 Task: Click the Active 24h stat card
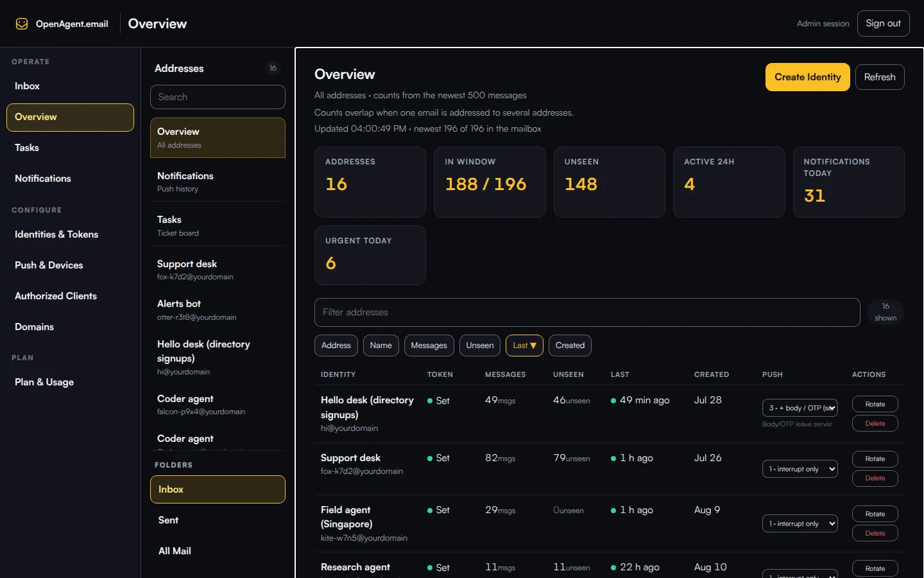729,182
